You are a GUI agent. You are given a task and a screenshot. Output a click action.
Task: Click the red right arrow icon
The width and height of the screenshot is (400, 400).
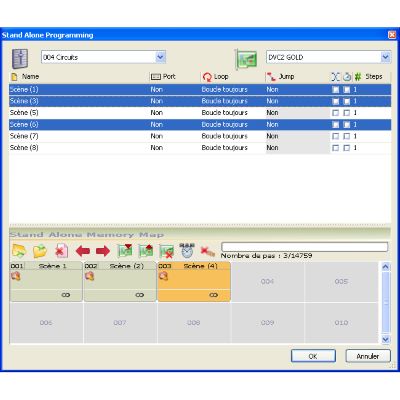103,251
